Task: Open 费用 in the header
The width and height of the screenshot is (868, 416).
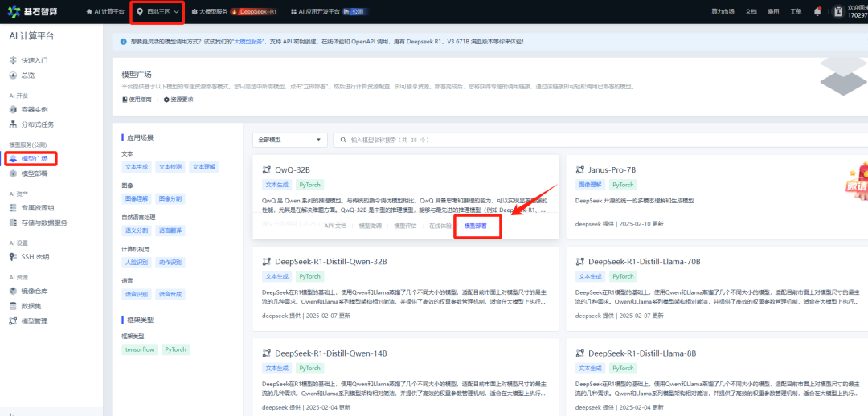Action: pos(773,11)
